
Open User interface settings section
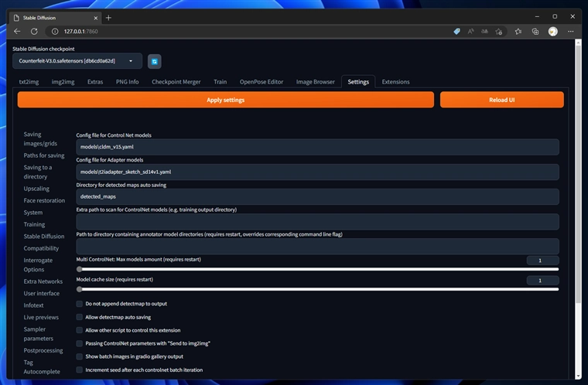tap(42, 293)
